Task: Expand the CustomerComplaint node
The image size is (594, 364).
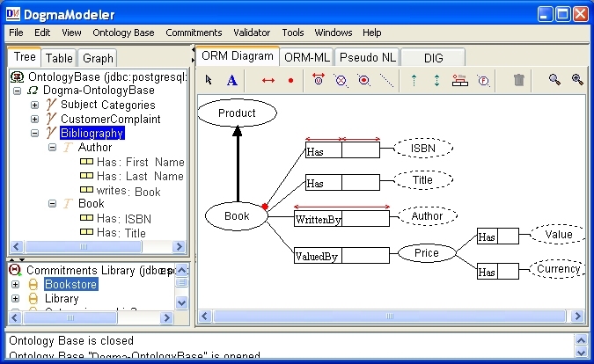Action: pyautogui.click(x=34, y=119)
